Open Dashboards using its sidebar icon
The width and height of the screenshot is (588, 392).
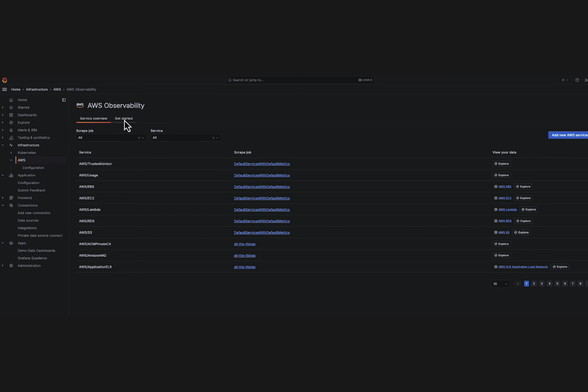point(11,115)
